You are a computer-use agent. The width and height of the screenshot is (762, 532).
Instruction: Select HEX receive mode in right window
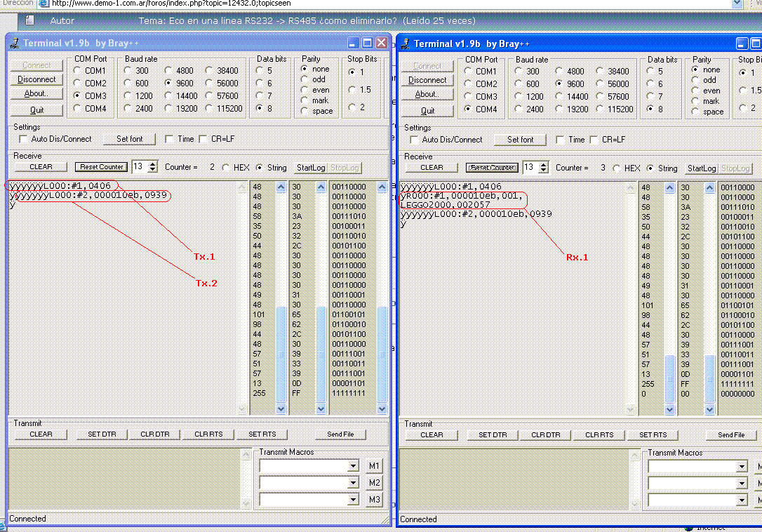click(616, 168)
